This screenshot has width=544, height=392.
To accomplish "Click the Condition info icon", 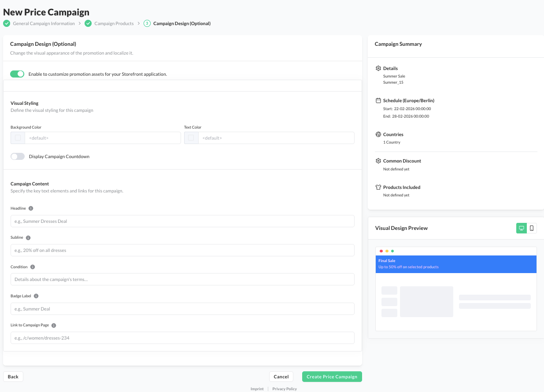I will pos(33,267).
